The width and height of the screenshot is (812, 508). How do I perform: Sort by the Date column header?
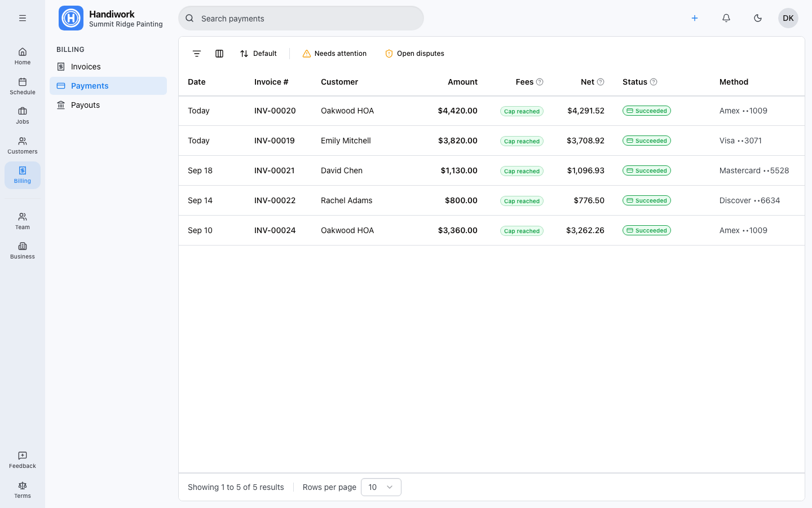pyautogui.click(x=197, y=82)
